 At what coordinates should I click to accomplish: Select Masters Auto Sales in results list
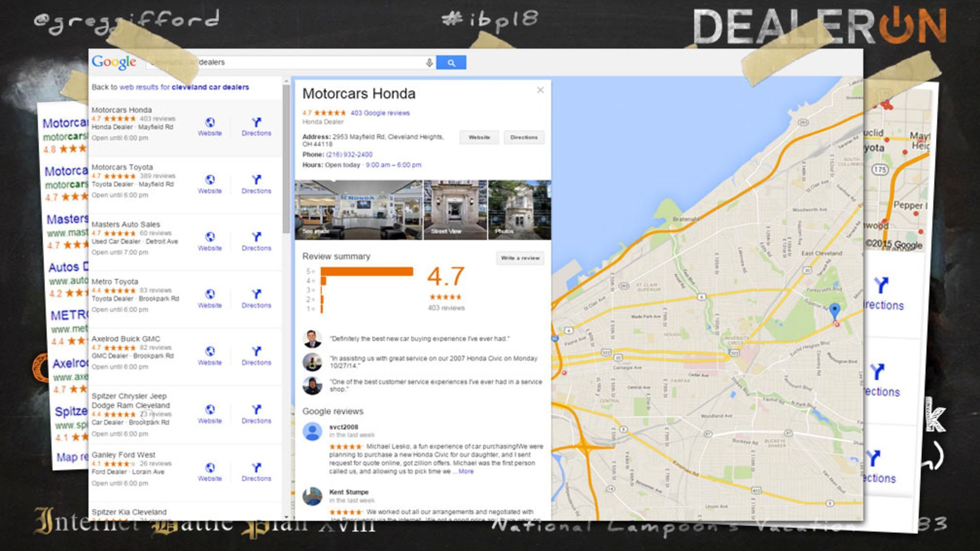click(x=126, y=224)
